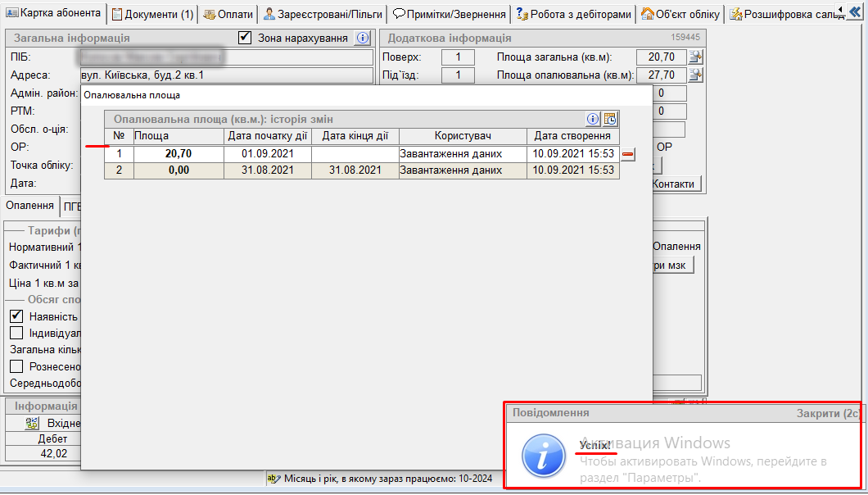Tick the Рознесено checkbox
868x495 pixels.
point(16,366)
